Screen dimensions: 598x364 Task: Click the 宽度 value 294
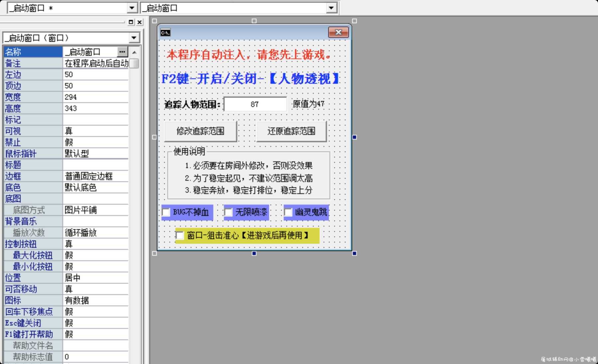[x=96, y=97]
